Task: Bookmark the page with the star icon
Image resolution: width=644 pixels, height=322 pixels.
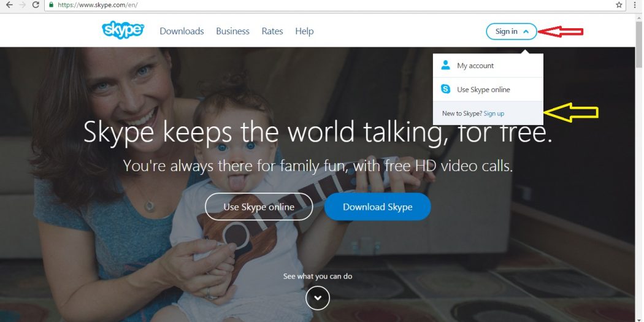Action: [619, 5]
